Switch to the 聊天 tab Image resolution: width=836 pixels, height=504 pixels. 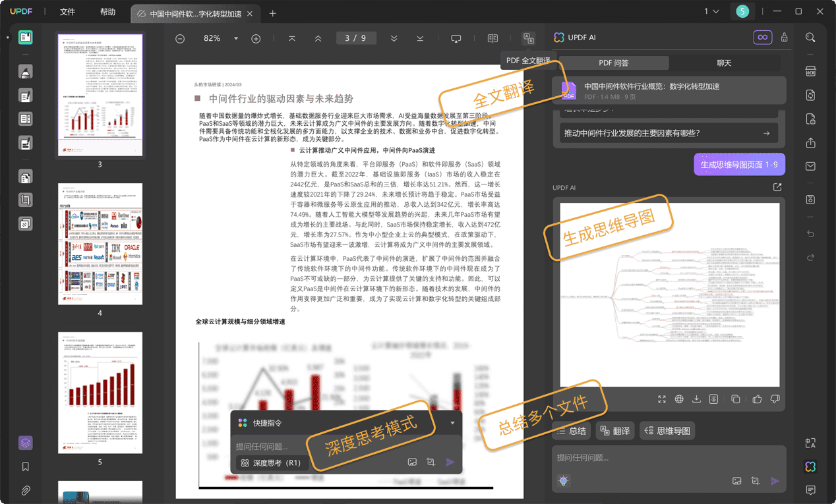tap(725, 63)
